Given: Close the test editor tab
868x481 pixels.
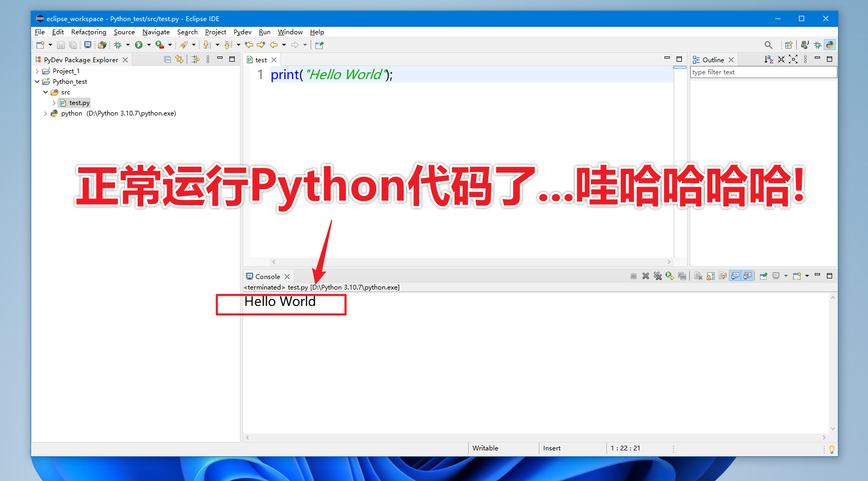Looking at the screenshot, I should (274, 60).
